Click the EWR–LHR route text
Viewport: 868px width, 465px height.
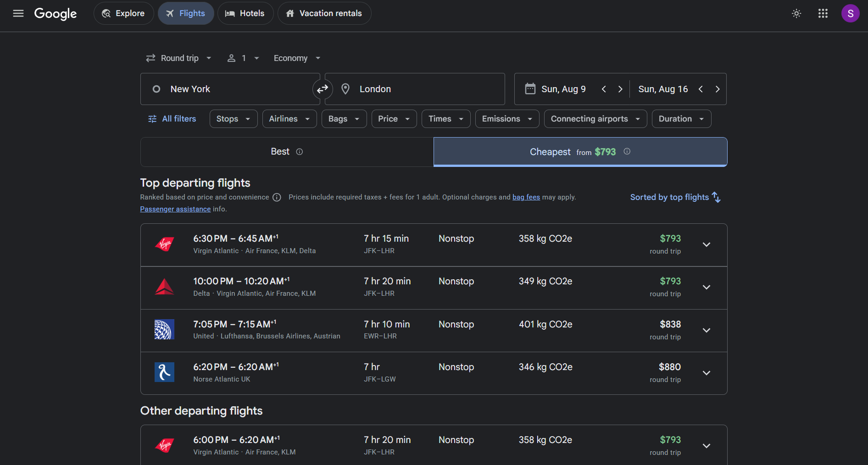click(x=380, y=336)
